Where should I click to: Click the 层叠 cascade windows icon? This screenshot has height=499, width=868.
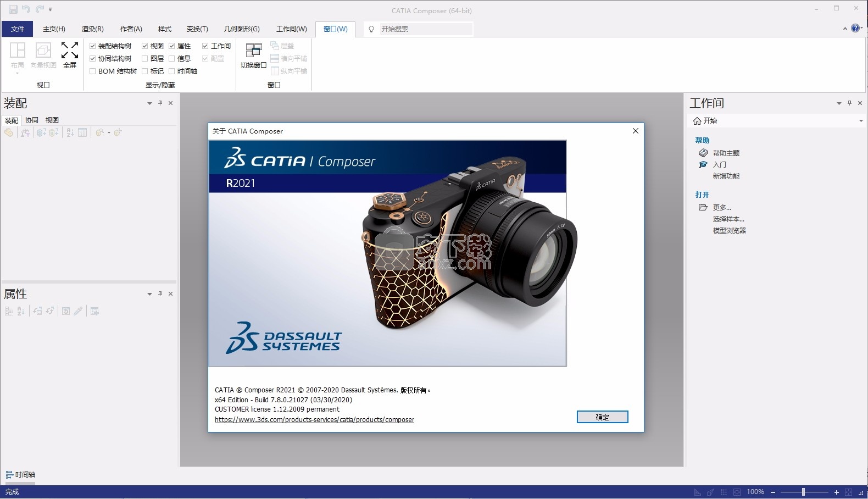275,46
